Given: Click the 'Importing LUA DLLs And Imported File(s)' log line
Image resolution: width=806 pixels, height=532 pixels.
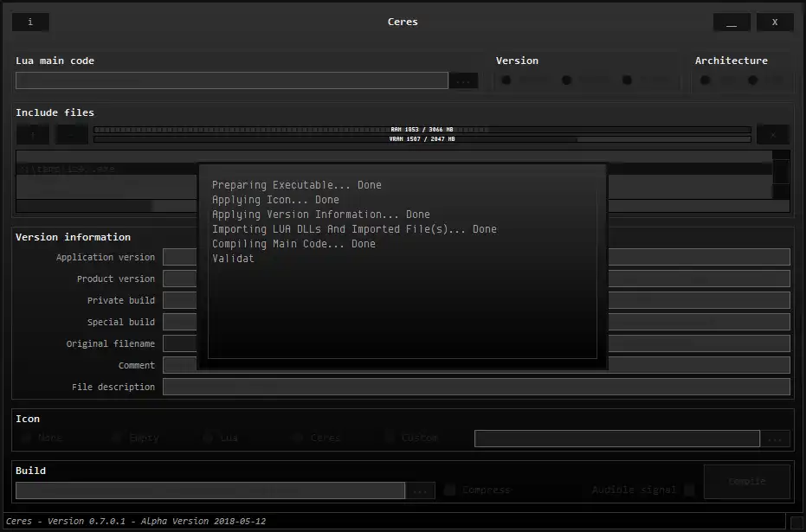Looking at the screenshot, I should [354, 229].
